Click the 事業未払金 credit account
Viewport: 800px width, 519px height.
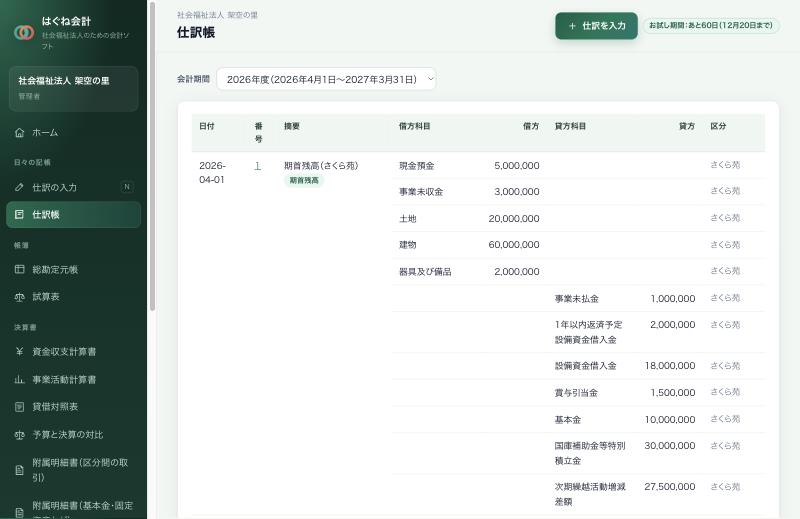(x=577, y=299)
